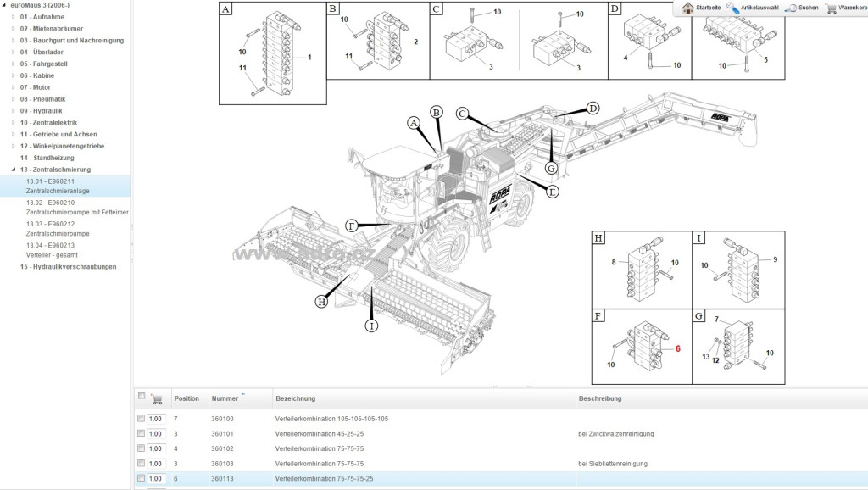Select 15 - Hydraulikverschraubungen in tree
Viewport: 868px width, 490px height.
68,266
